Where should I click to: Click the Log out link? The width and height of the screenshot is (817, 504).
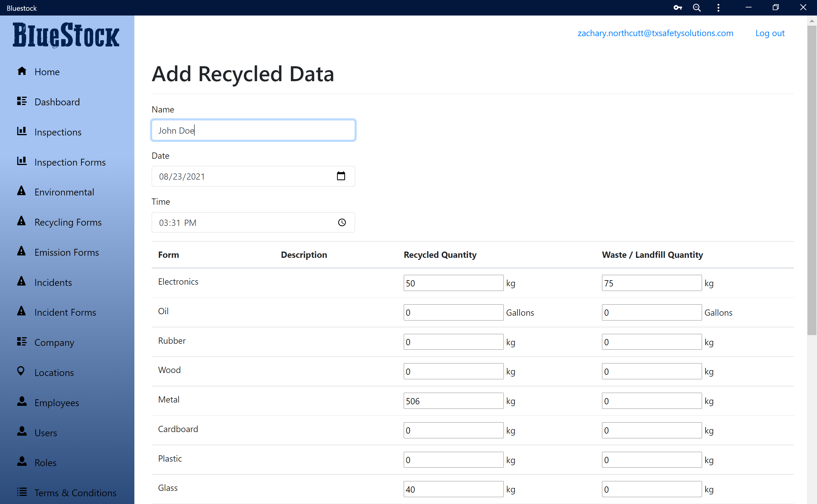coord(770,33)
